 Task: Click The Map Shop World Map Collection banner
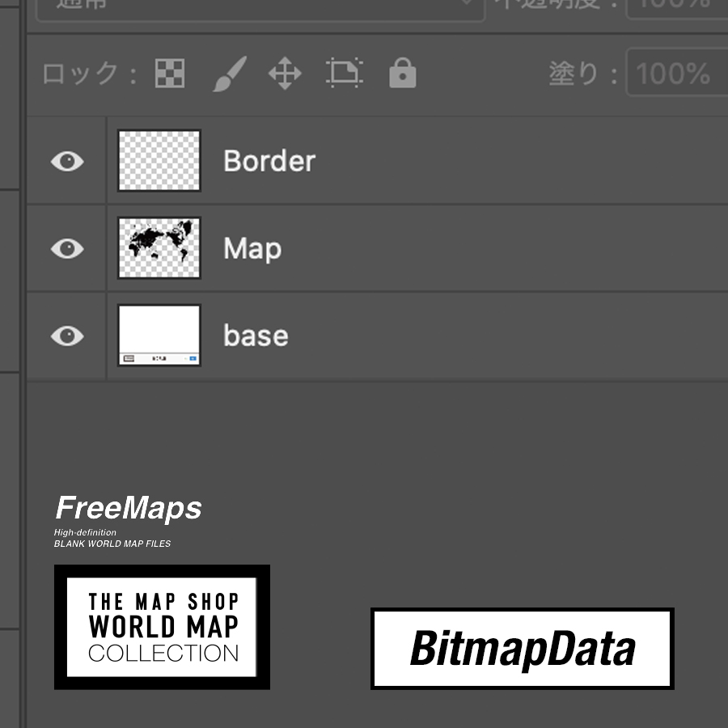tap(162, 627)
